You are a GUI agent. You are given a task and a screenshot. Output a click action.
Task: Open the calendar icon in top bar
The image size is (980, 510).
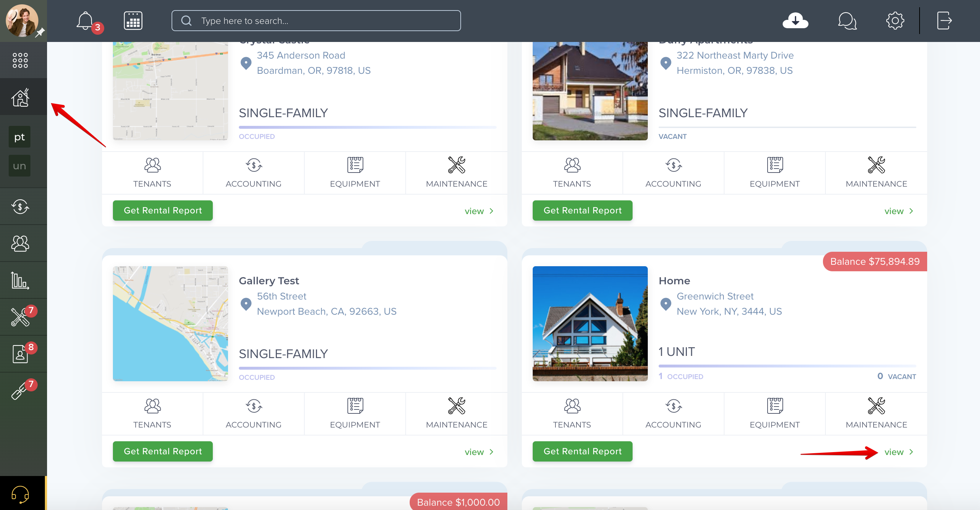tap(133, 21)
